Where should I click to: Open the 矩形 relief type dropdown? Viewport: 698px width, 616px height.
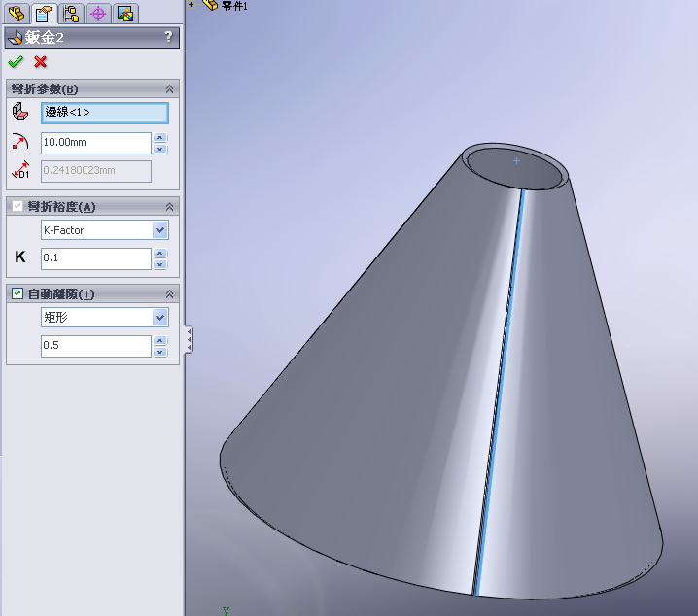tap(159, 318)
